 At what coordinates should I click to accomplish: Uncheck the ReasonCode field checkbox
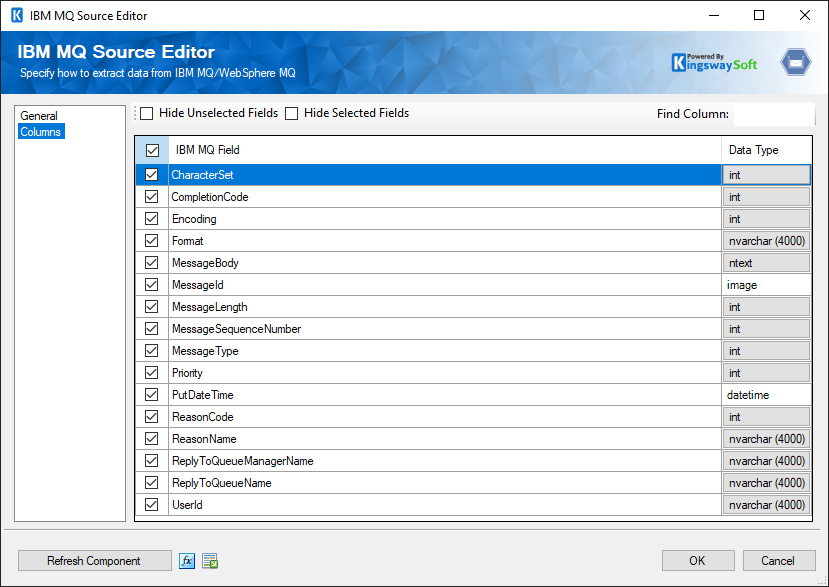click(x=152, y=417)
